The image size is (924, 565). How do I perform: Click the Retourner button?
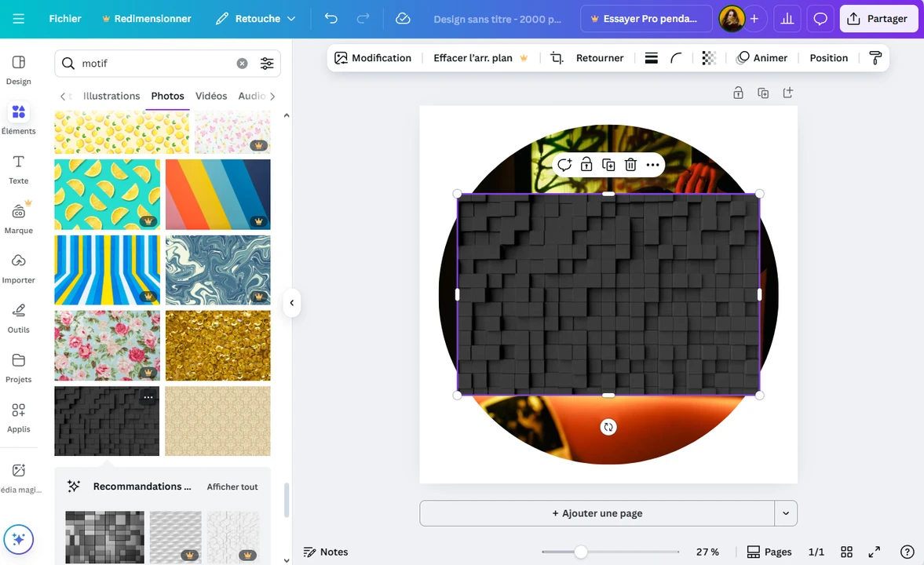click(599, 58)
